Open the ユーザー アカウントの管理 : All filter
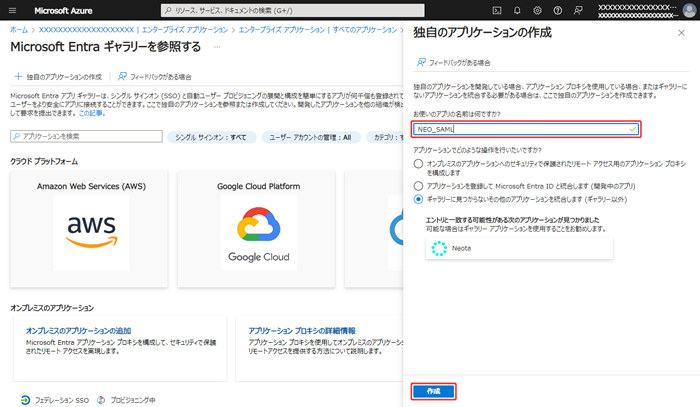Image resolution: width=700 pixels, height=407 pixels. click(x=310, y=137)
